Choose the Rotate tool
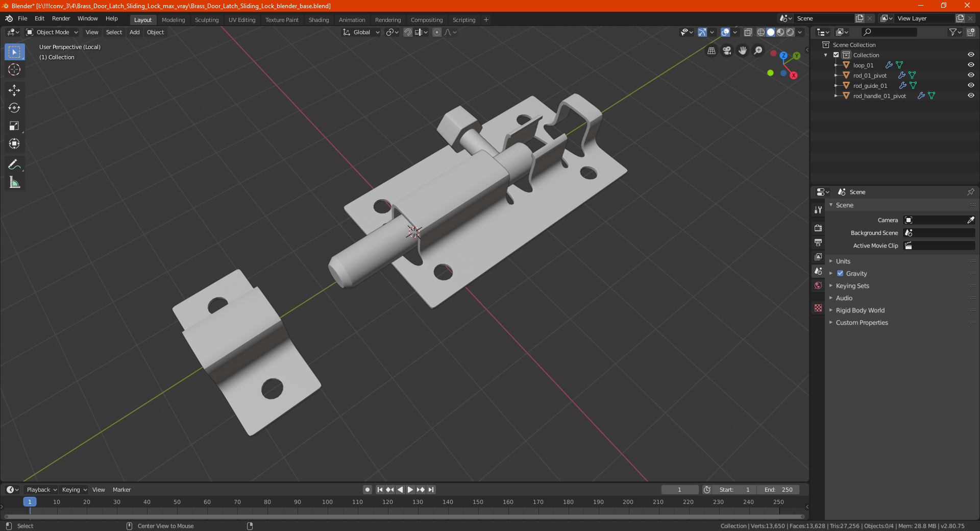Image resolution: width=980 pixels, height=531 pixels. (x=14, y=108)
